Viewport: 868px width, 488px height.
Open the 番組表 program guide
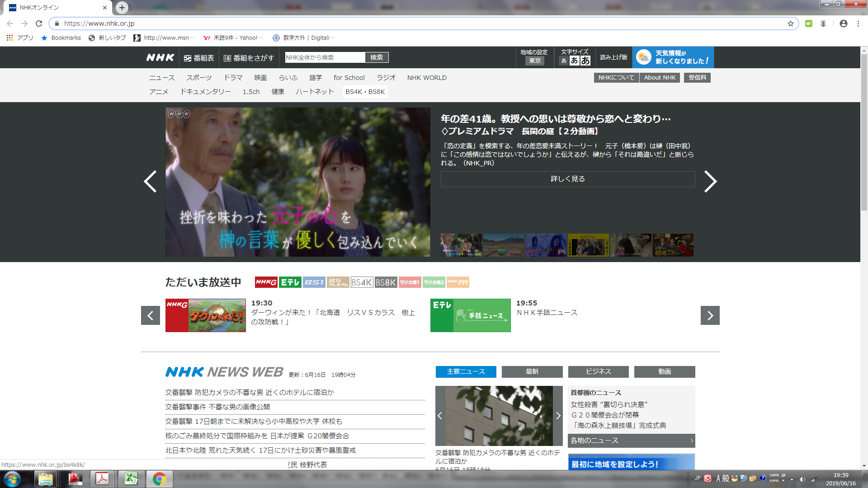tap(199, 58)
